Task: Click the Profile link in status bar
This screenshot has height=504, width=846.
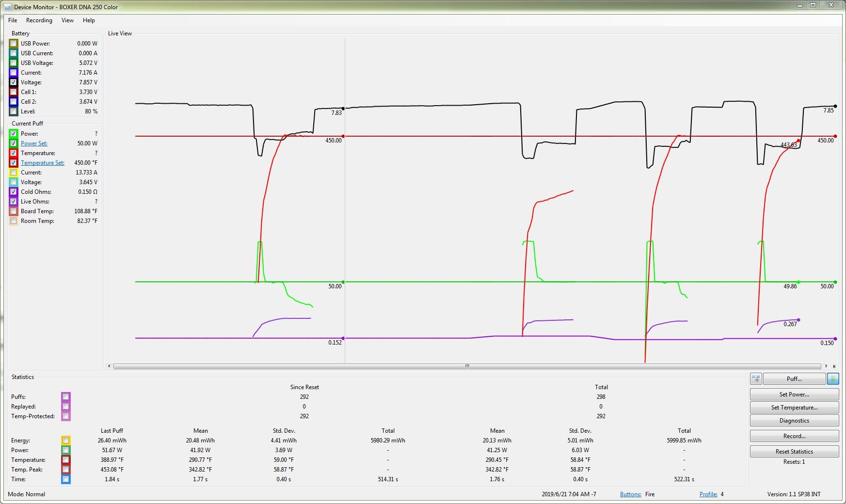Action: click(708, 494)
